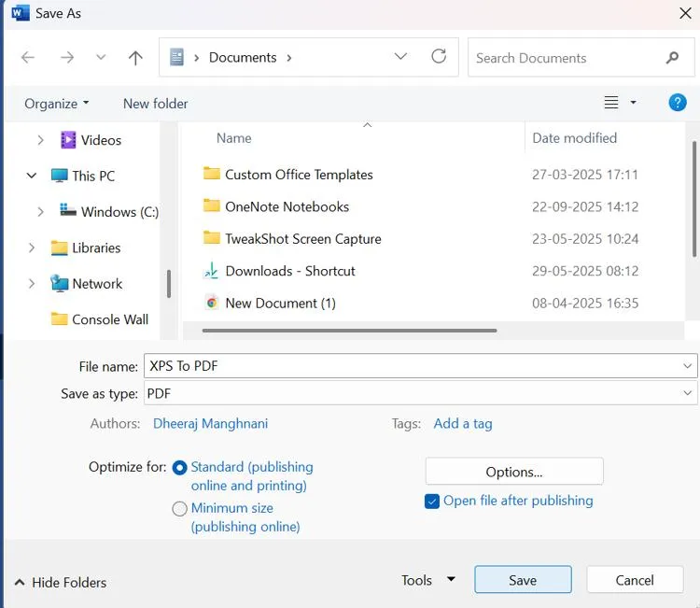This screenshot has width=700, height=608.
Task: Click the Save button
Action: pyautogui.click(x=523, y=580)
